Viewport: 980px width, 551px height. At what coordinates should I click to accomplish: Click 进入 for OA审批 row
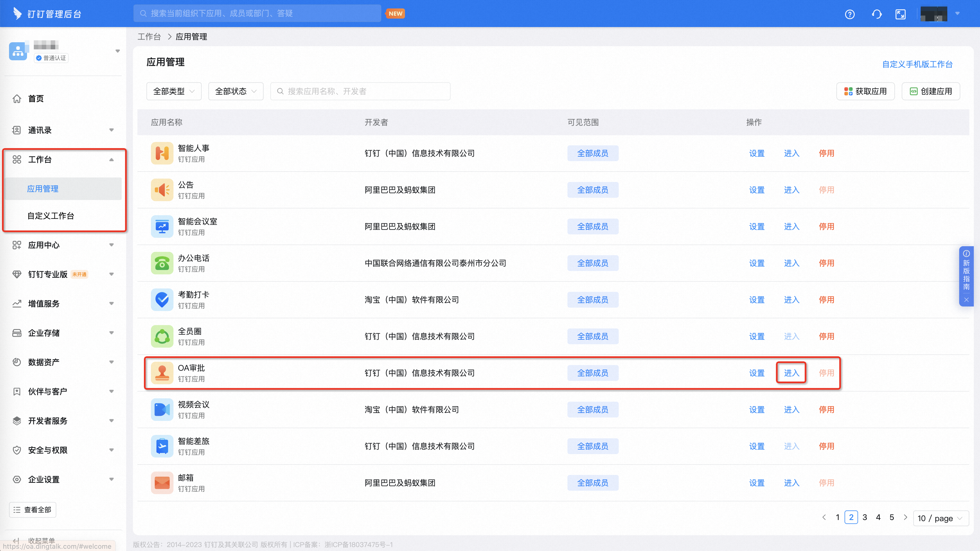pyautogui.click(x=791, y=373)
